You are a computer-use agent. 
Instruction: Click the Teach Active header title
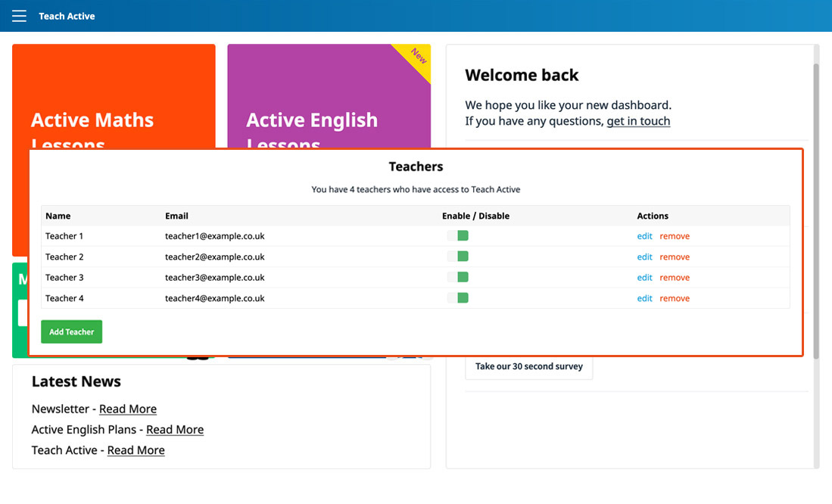click(67, 16)
